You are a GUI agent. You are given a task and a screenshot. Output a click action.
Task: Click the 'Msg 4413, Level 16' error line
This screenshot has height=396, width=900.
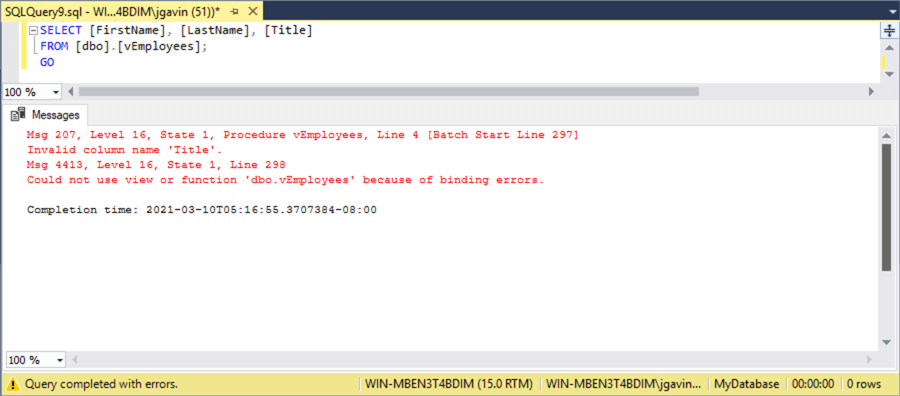[156, 165]
